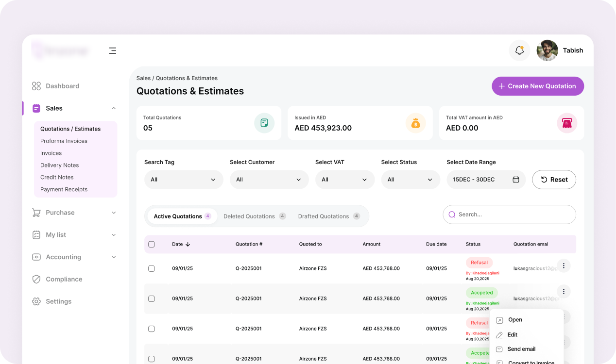Go to Invoices in Sales submenu
This screenshot has width=616, height=364.
coord(51,153)
